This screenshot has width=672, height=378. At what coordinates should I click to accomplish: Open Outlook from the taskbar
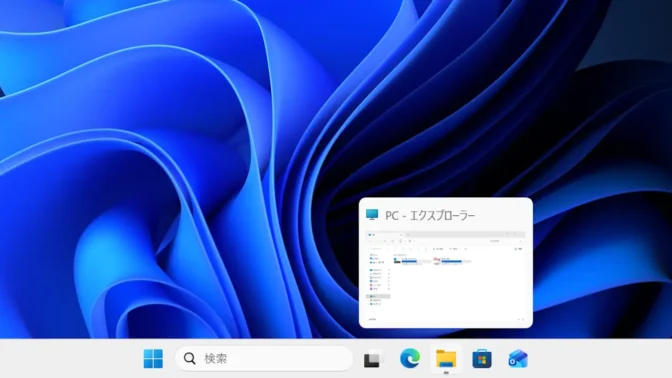coord(518,358)
